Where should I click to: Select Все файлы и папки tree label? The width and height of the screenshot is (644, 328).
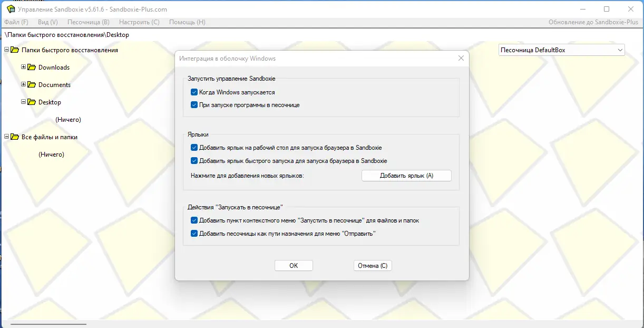click(x=50, y=137)
